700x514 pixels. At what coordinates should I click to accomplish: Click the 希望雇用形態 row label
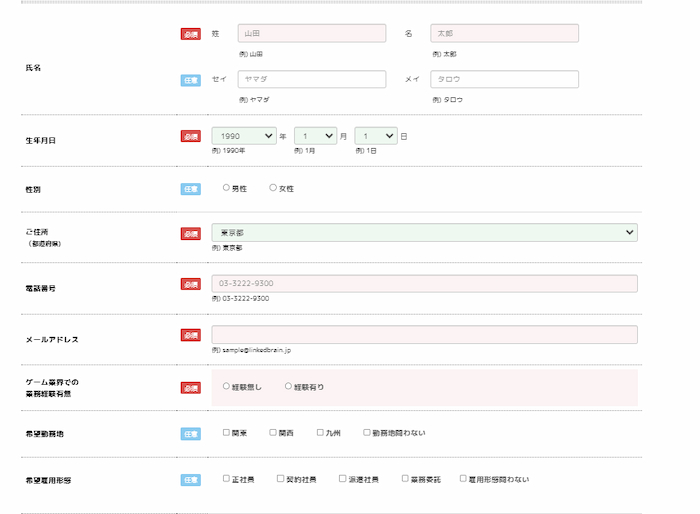(x=48, y=481)
